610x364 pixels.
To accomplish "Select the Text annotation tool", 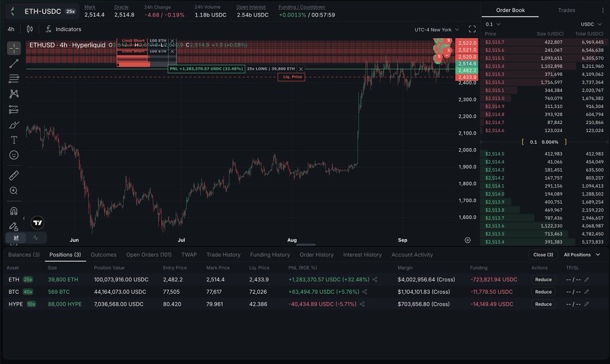I will (x=14, y=140).
